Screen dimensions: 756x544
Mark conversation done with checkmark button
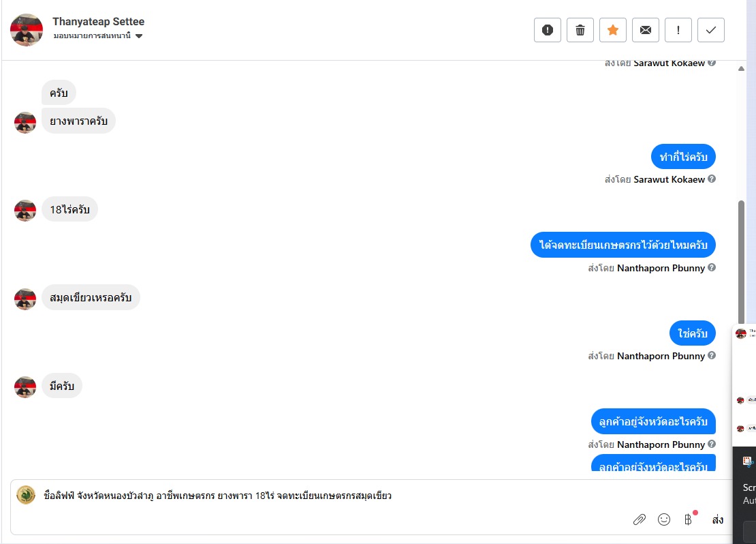710,30
